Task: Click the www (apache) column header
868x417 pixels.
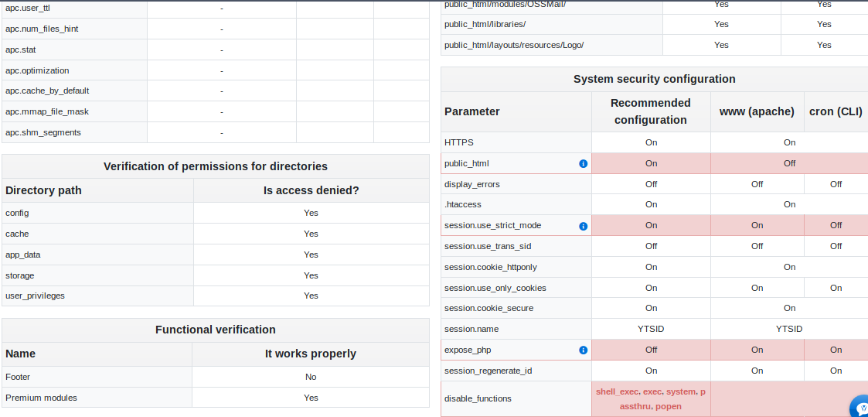Action: click(757, 111)
